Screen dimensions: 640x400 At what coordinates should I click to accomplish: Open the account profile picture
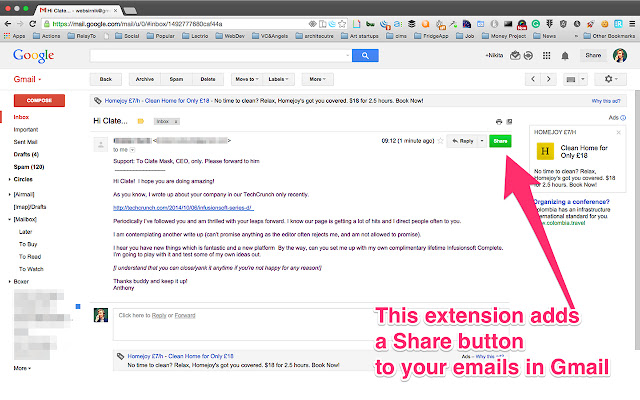pos(620,55)
